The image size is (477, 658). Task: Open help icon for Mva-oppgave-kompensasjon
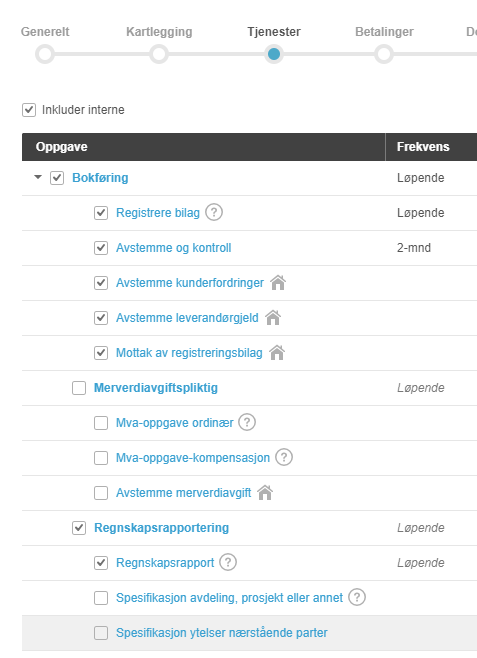284,457
